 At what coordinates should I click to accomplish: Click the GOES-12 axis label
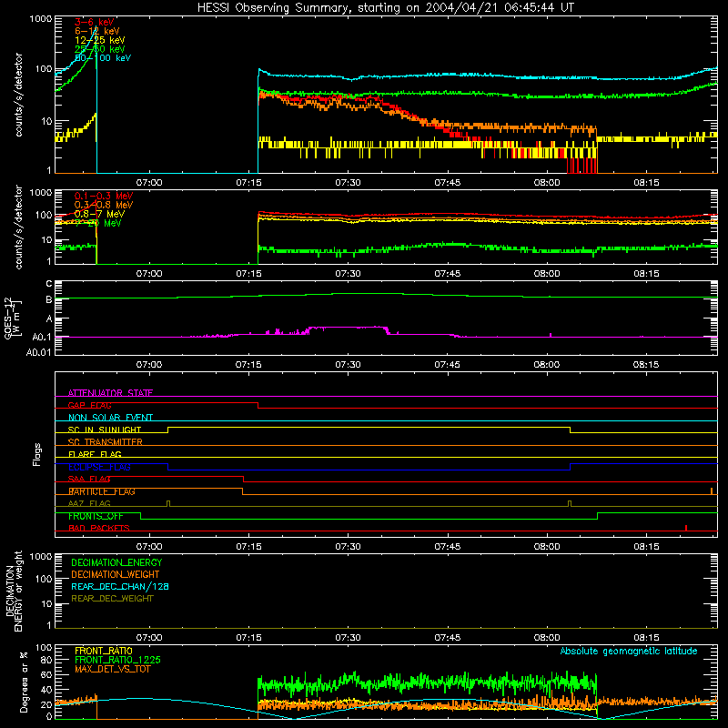point(12,318)
